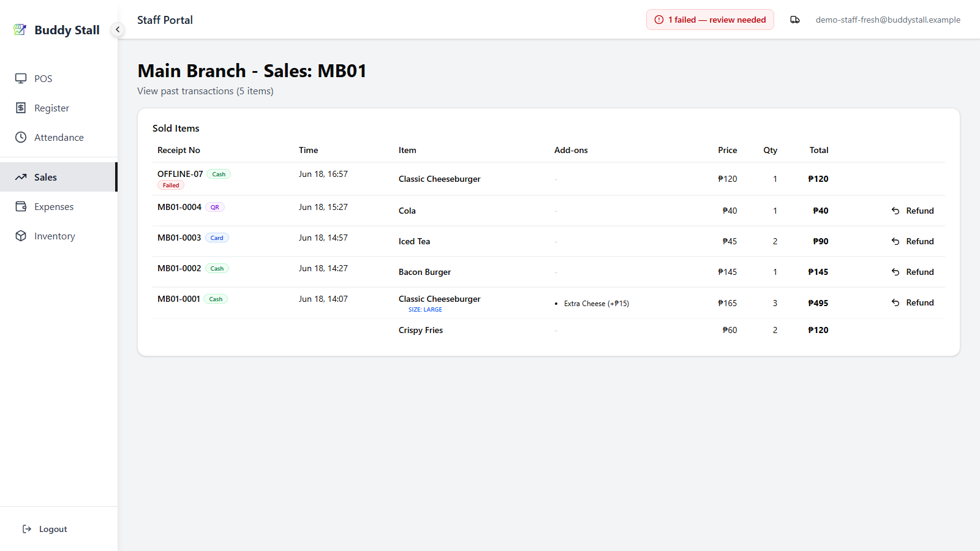Viewport: 980px width, 551px height.
Task: Collapse the sidebar with the chevron button
Action: (x=118, y=29)
